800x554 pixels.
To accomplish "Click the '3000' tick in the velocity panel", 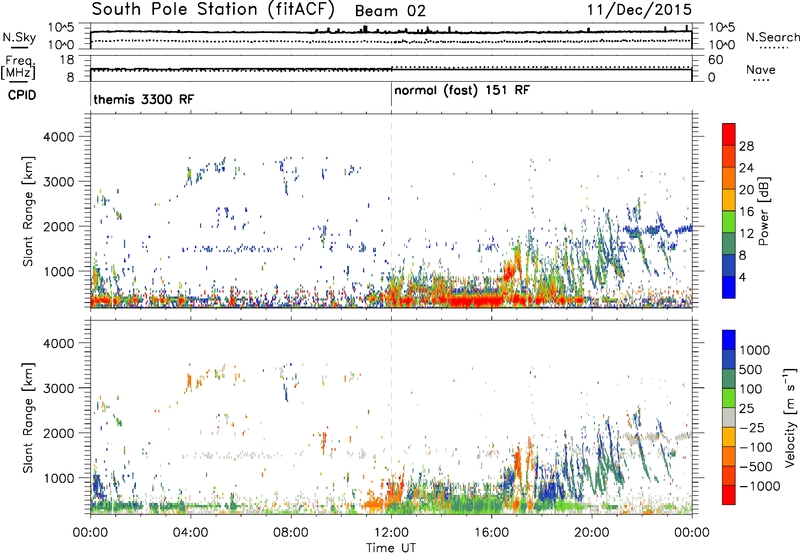I will coord(58,388).
